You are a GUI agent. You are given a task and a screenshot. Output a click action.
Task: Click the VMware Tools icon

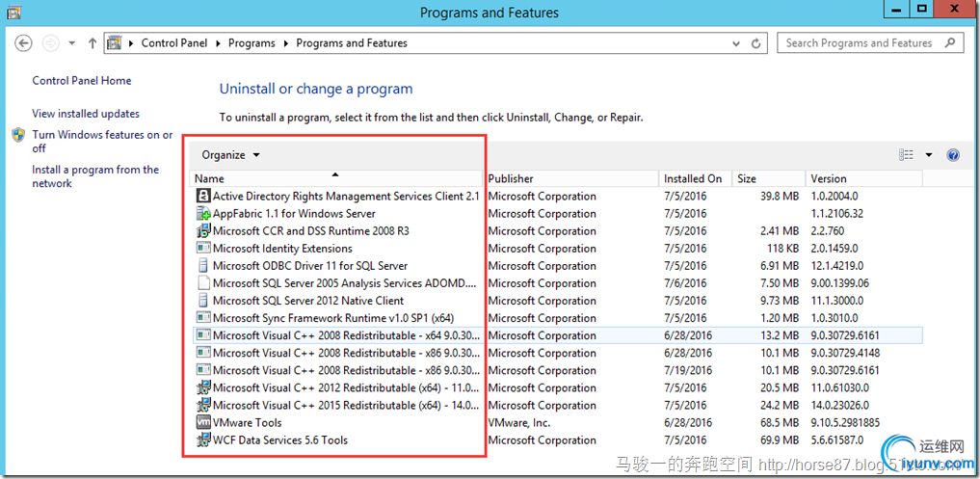click(203, 423)
